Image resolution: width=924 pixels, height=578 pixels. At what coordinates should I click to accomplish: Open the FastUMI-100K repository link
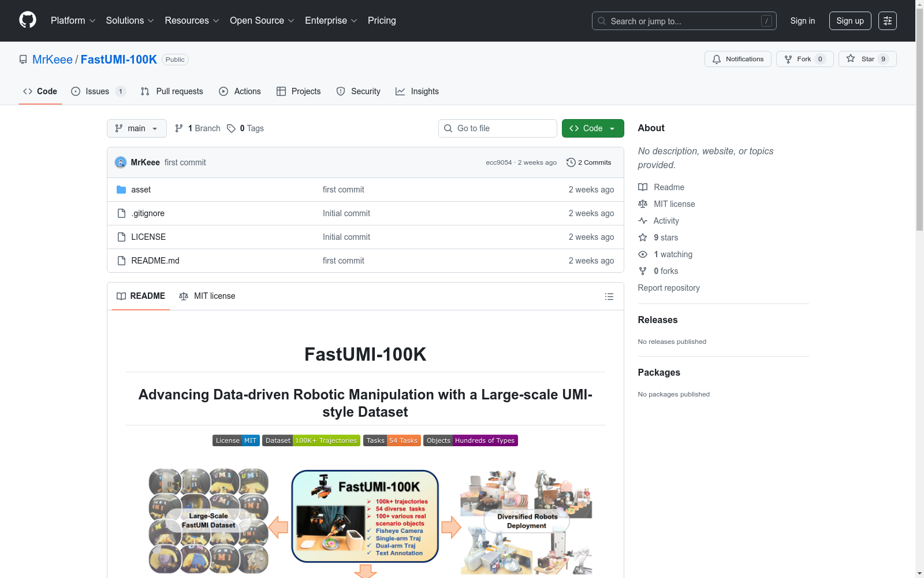pos(119,60)
